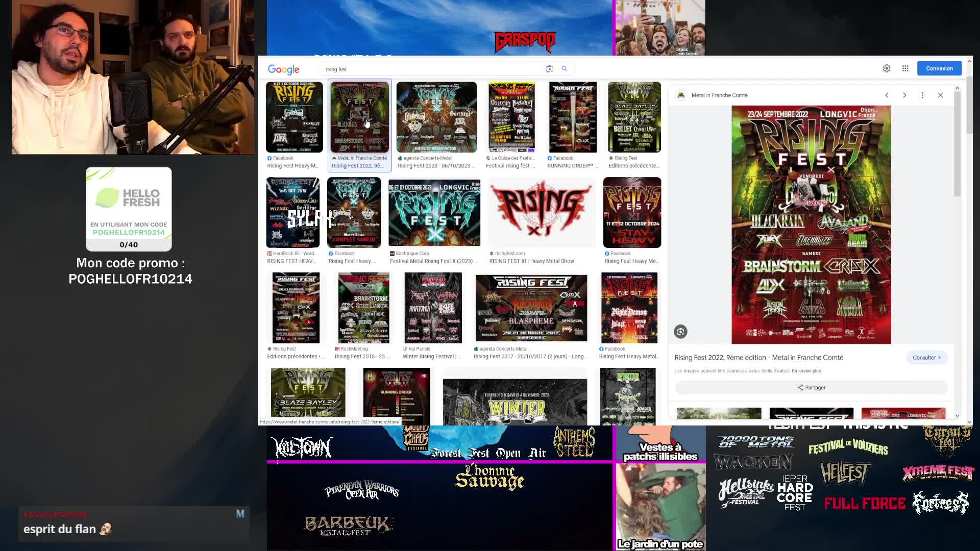The height and width of the screenshot is (551, 980).
Task: Click the Metal in Franche Comté source favicon
Action: (681, 95)
